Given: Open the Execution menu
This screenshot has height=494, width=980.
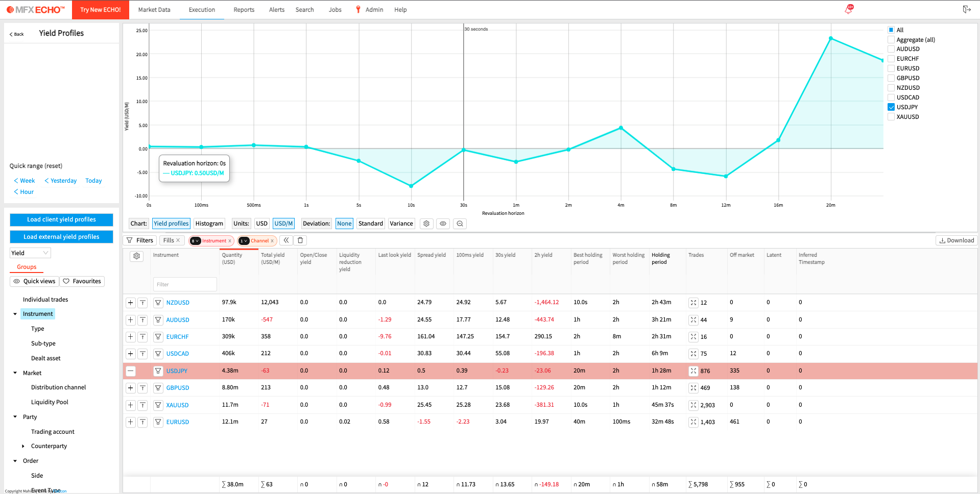Looking at the screenshot, I should click(202, 10).
